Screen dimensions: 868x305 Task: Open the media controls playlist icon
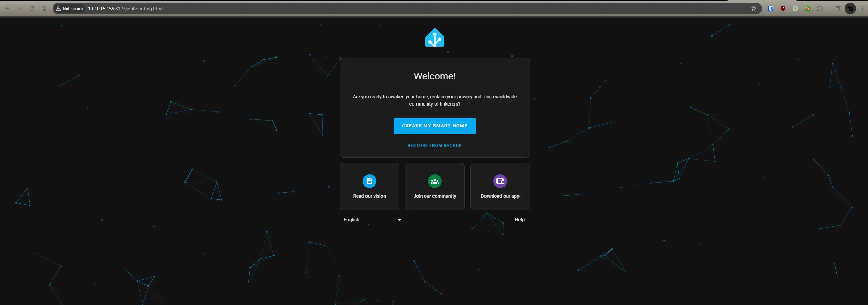click(x=838, y=9)
